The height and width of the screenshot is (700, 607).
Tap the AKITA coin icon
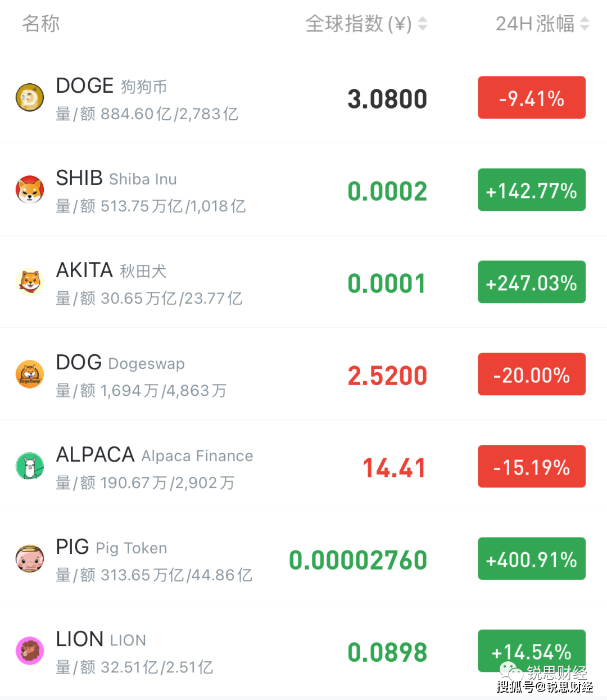30,282
